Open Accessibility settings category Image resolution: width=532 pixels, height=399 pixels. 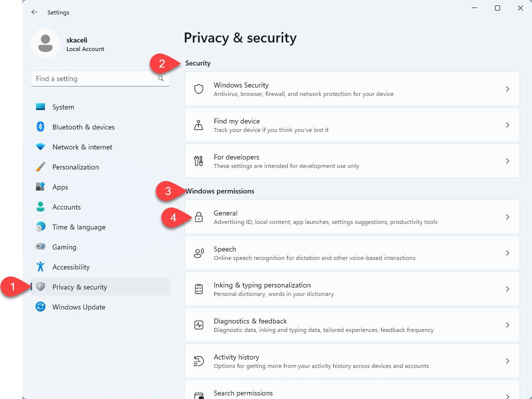pos(100,267)
